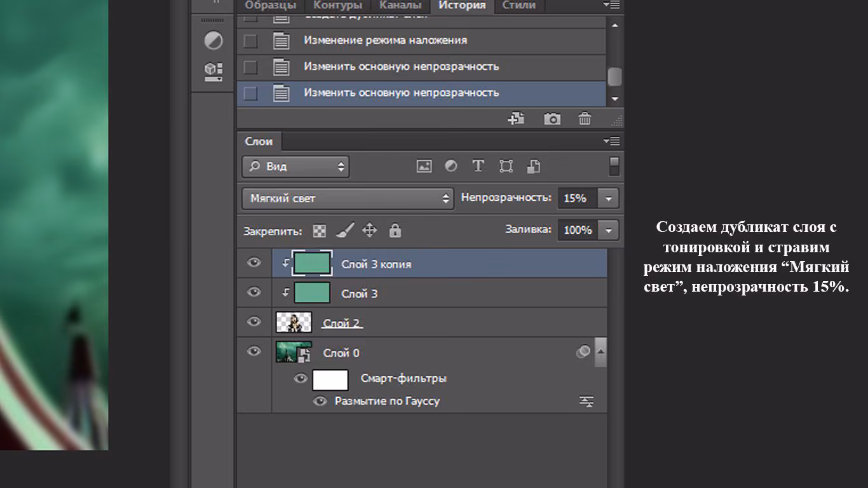Click the Слой 0 smart object thumbnail
Screen dimensions: 868x488
click(294, 352)
